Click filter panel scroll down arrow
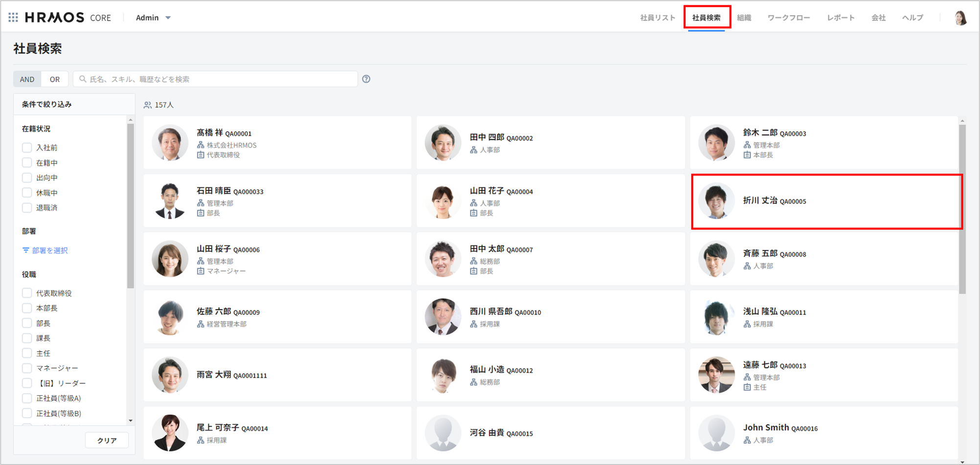Screen dimensions: 980x465 [x=131, y=421]
